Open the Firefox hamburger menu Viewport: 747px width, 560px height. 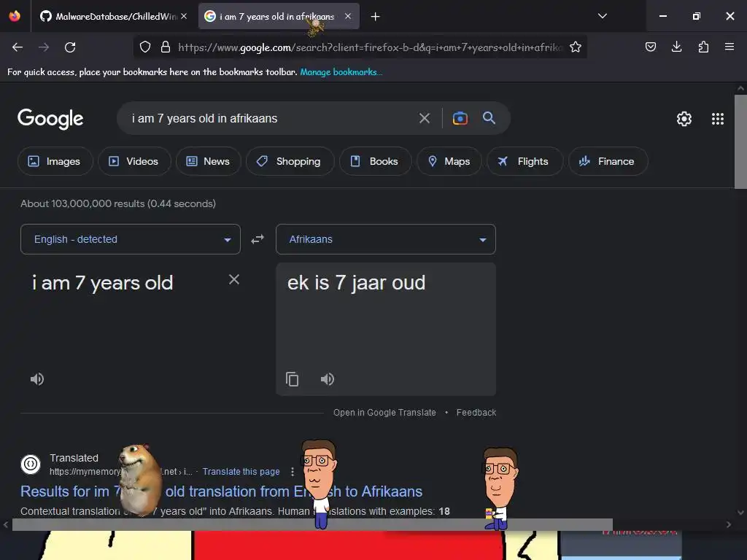click(x=729, y=47)
